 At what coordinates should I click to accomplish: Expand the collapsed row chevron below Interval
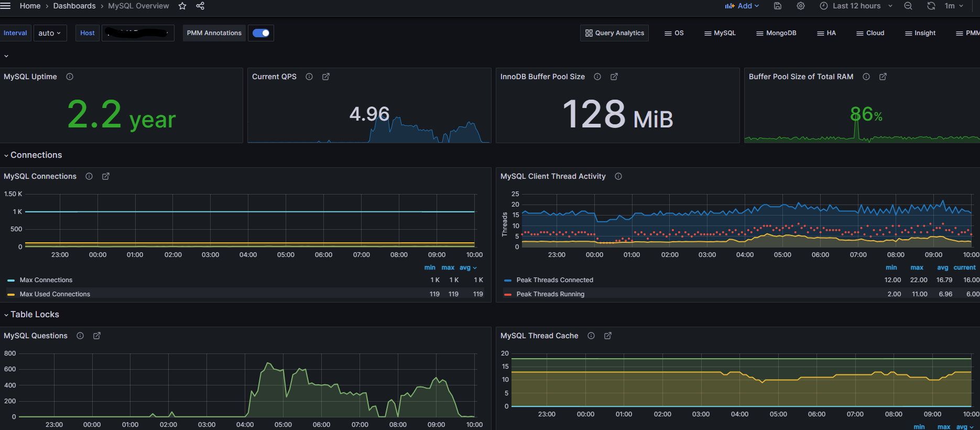[x=6, y=56]
